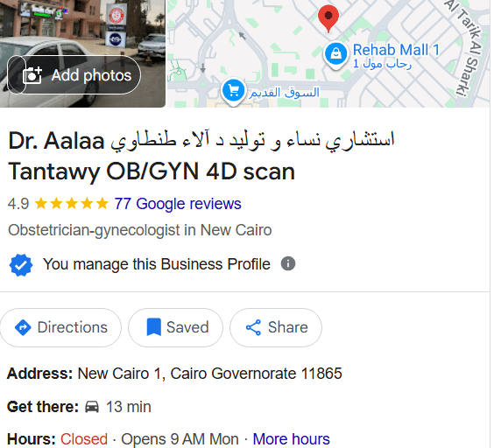Image resolution: width=494 pixels, height=448 pixels.
Task: Click the blue verified badge icon
Action: click(x=21, y=265)
